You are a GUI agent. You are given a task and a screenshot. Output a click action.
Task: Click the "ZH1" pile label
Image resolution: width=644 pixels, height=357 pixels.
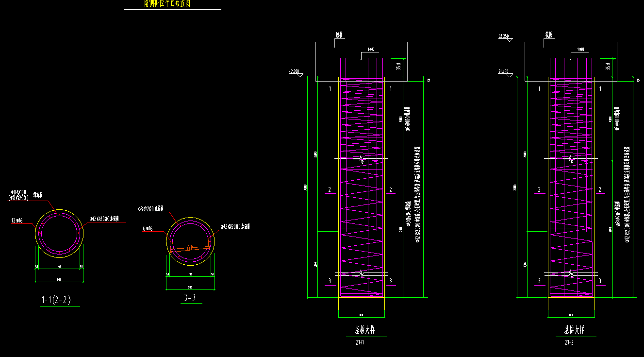360,343
